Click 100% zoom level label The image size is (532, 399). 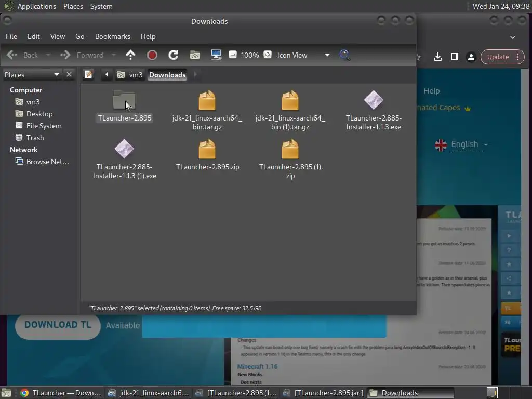[x=250, y=55]
